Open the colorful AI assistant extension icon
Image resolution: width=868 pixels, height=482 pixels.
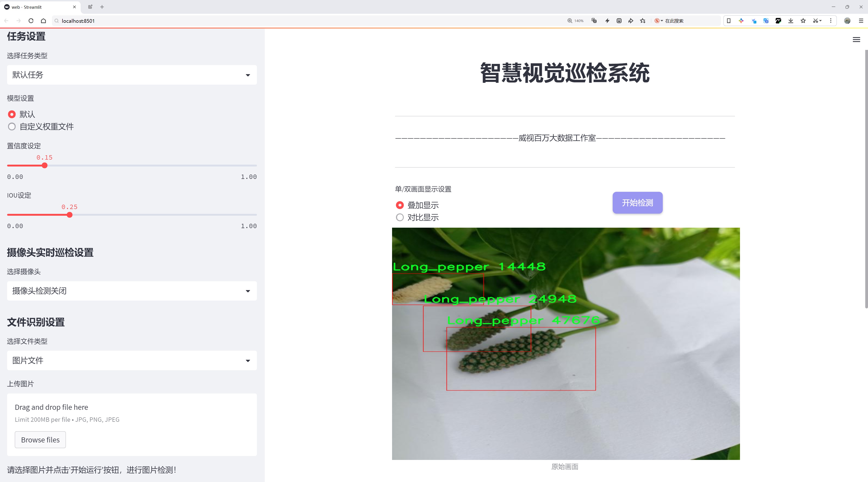[x=741, y=20]
